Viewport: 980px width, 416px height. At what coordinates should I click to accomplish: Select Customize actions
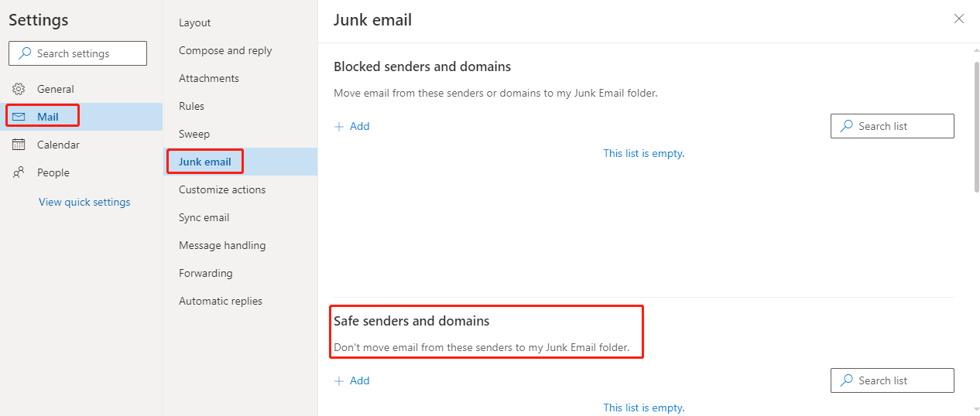pos(222,189)
